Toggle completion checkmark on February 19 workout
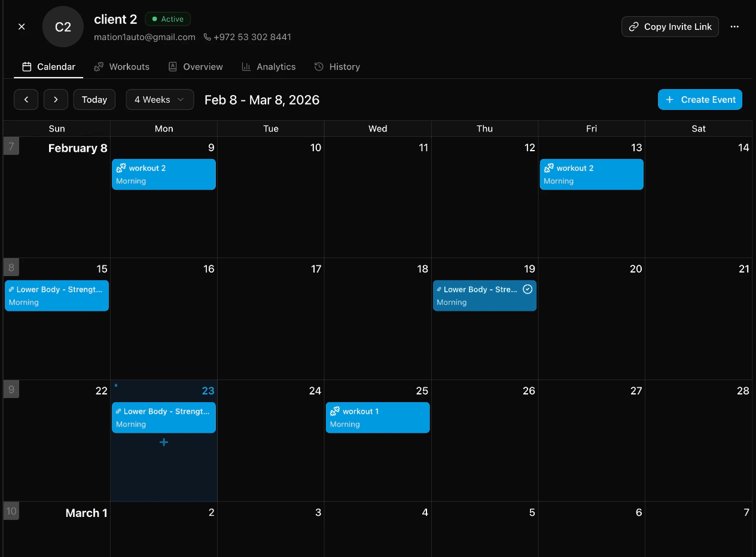The image size is (756, 557). [x=528, y=289]
